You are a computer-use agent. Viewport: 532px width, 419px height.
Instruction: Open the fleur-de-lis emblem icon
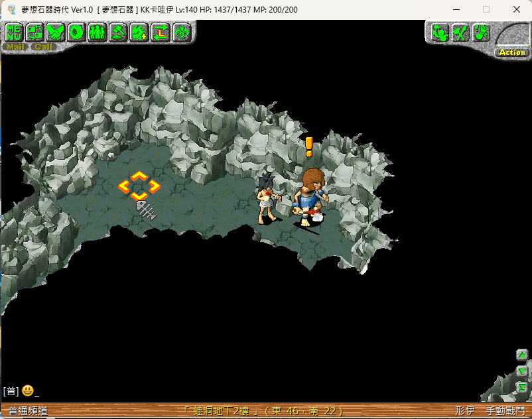[x=181, y=32]
